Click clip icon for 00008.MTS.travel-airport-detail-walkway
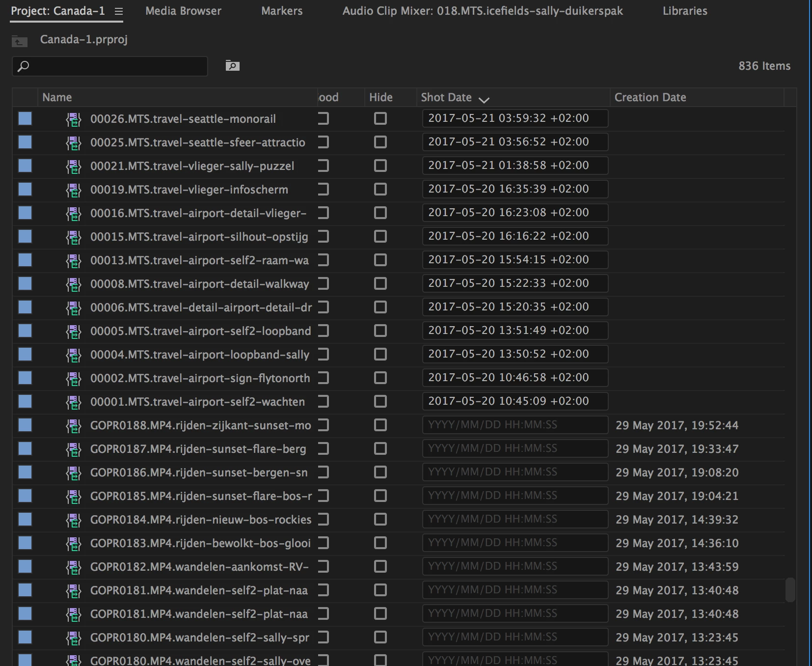The width and height of the screenshot is (812, 666). point(74,284)
